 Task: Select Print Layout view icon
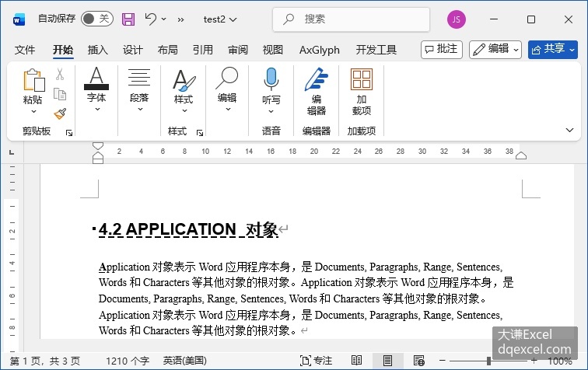point(388,361)
